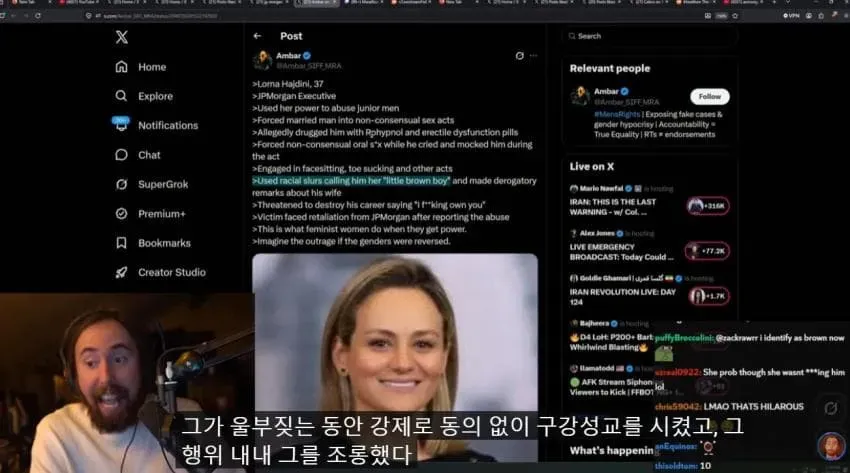The width and height of the screenshot is (850, 473).
Task: Click the Creator Studio rocket icon
Action: coord(121,272)
